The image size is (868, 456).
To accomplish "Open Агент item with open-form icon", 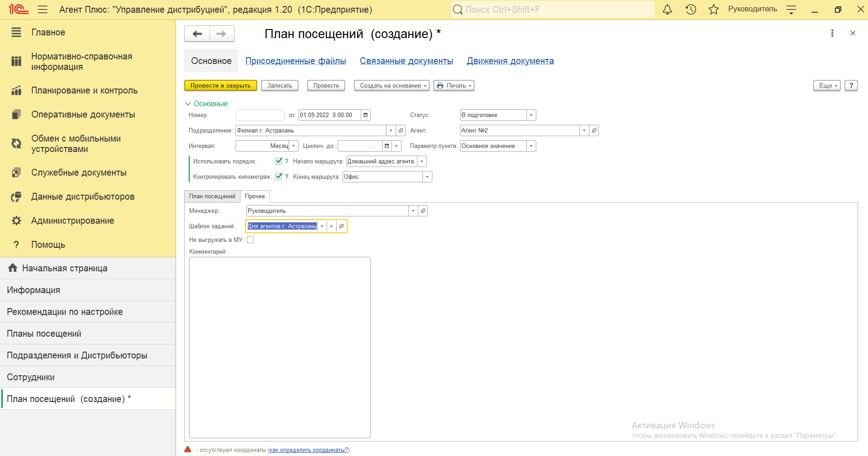I will click(594, 130).
